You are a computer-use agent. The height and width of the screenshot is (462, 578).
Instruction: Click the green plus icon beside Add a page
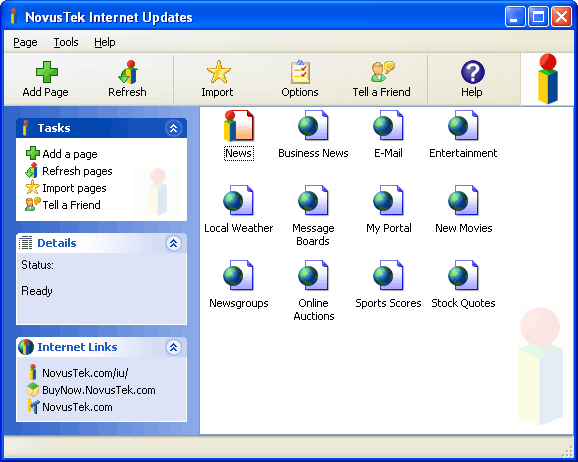click(33, 153)
